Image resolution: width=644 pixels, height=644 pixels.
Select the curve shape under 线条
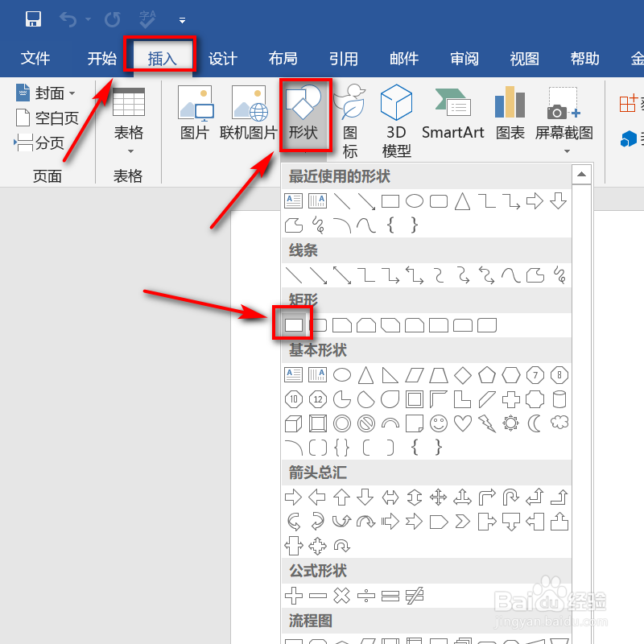coord(511,275)
